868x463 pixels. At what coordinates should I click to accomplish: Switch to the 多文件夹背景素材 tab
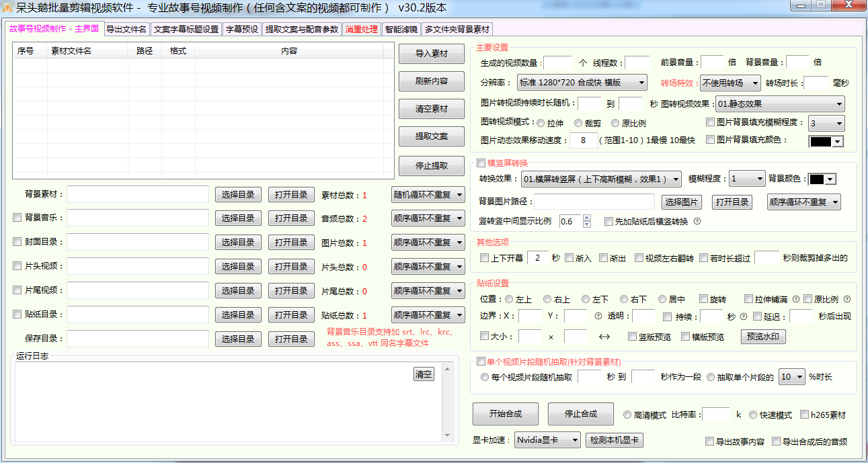(x=457, y=30)
